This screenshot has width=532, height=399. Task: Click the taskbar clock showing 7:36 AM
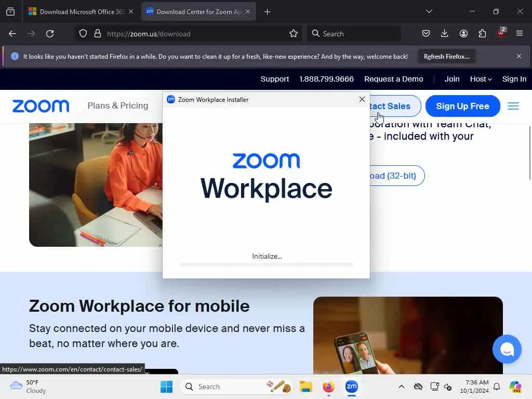(x=474, y=387)
